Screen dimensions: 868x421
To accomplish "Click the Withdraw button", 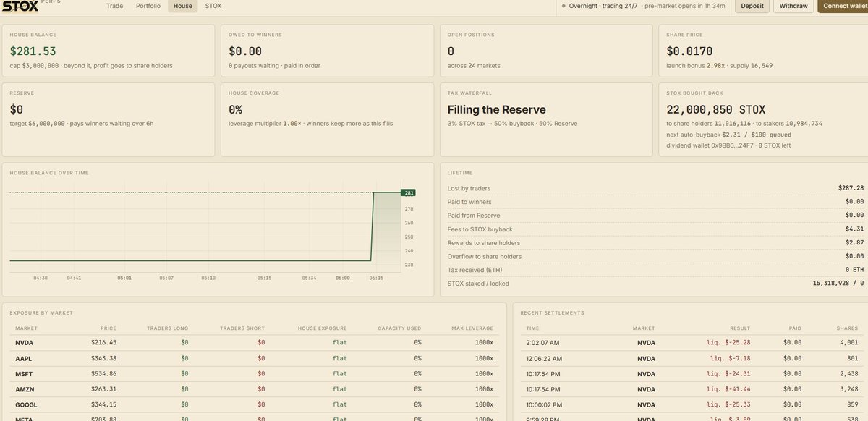I will (x=793, y=6).
